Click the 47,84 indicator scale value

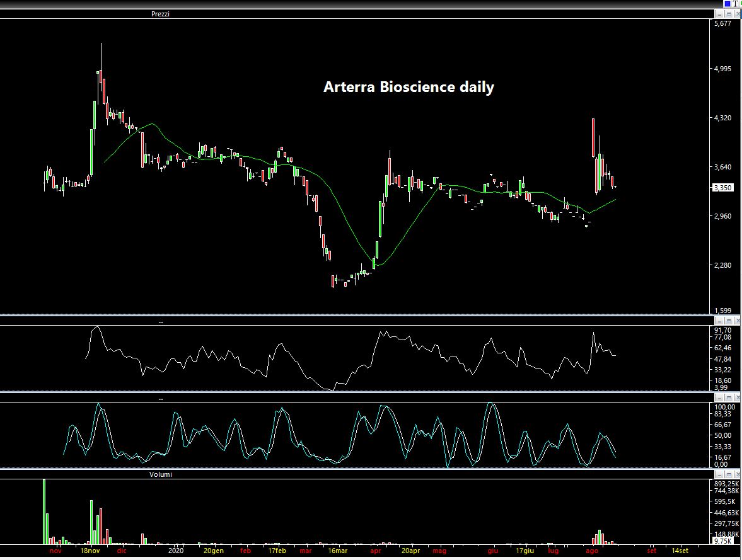pos(722,359)
